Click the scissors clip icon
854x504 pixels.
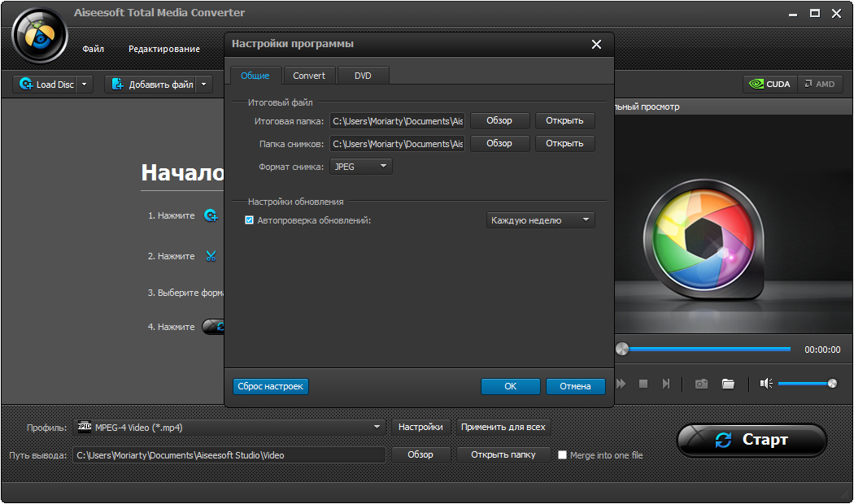click(211, 256)
